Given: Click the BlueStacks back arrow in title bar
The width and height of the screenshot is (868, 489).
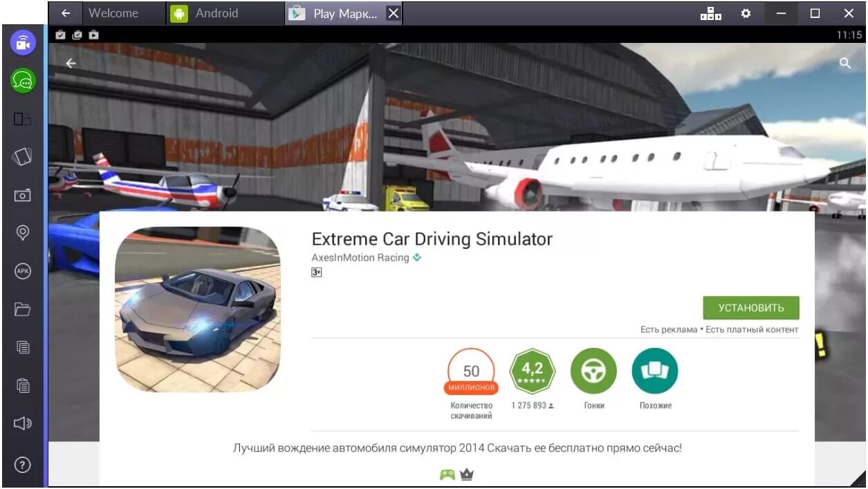Looking at the screenshot, I should coord(66,13).
